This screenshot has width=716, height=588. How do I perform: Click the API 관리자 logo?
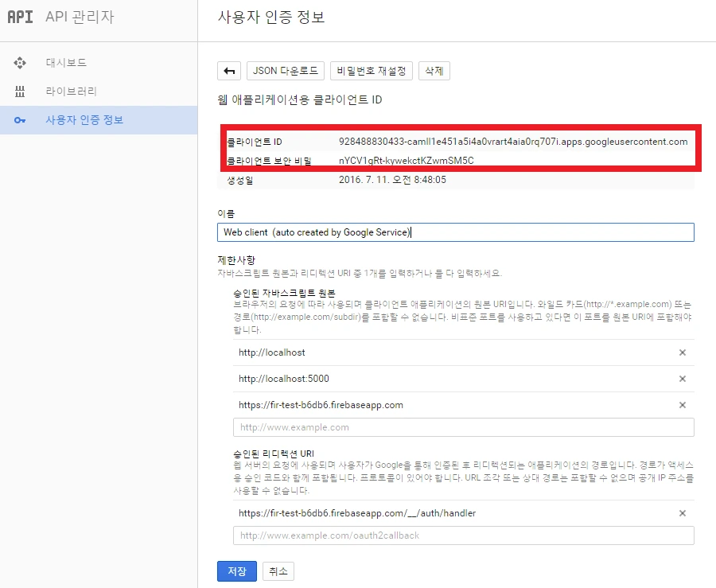[20, 18]
